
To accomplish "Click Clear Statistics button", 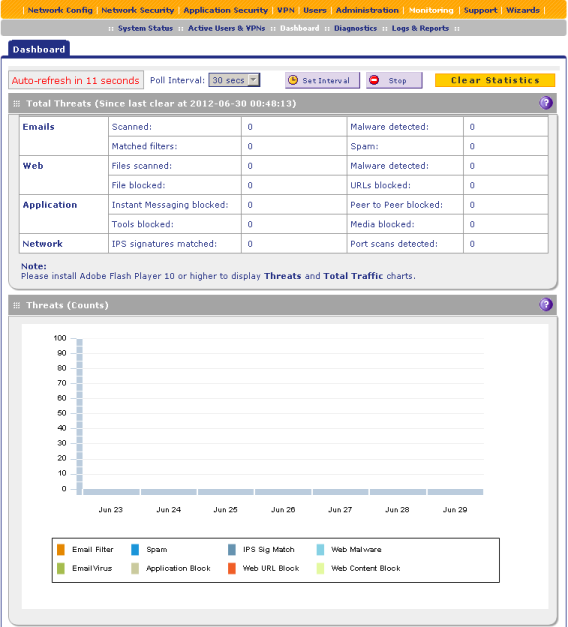I will click(x=495, y=80).
